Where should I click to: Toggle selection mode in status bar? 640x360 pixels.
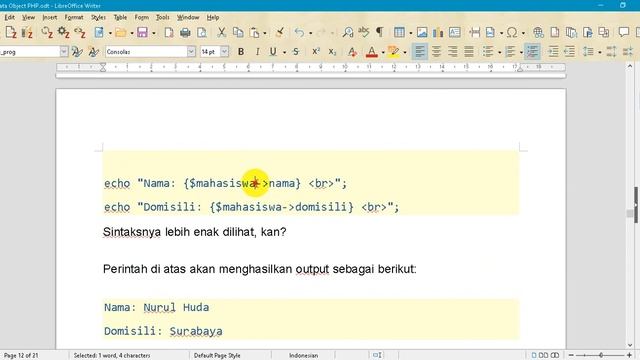[377, 355]
